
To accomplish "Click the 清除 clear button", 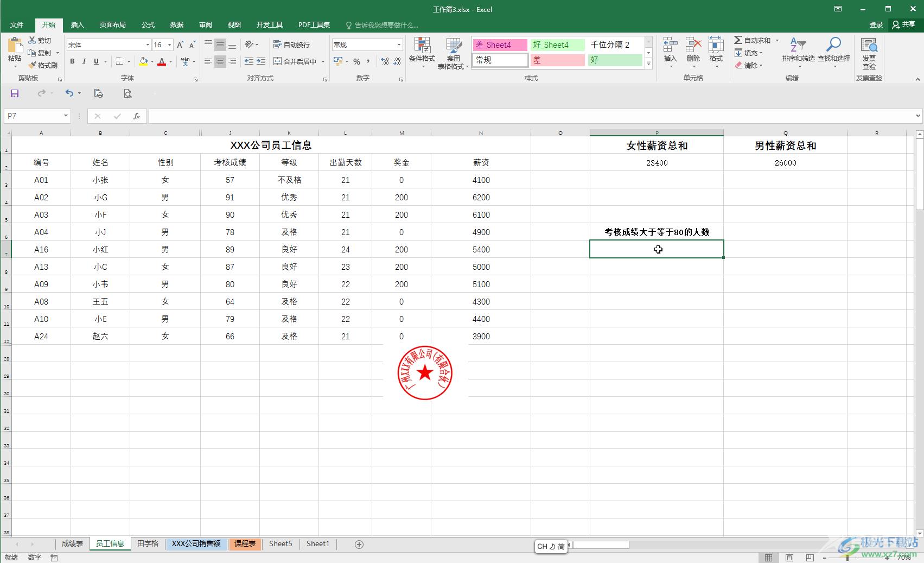I will (x=749, y=65).
